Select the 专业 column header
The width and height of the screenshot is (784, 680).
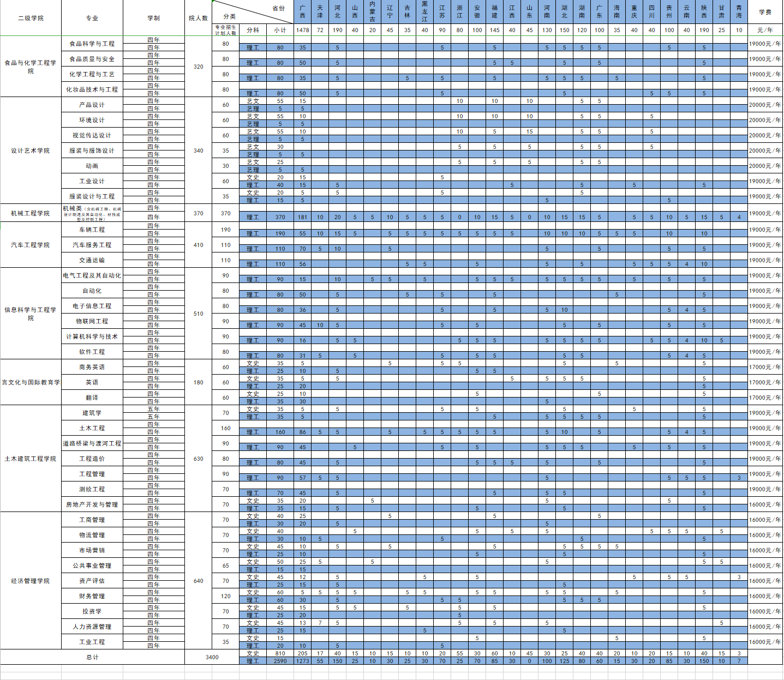[x=92, y=18]
